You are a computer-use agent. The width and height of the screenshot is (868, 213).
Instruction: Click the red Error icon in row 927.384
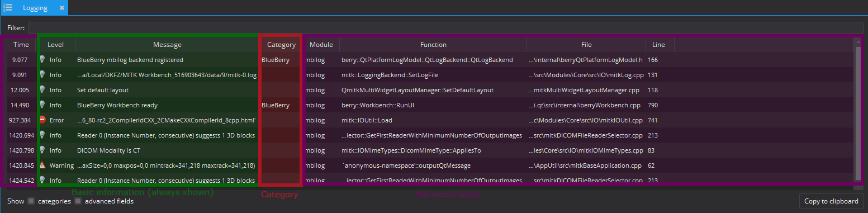tap(42, 120)
